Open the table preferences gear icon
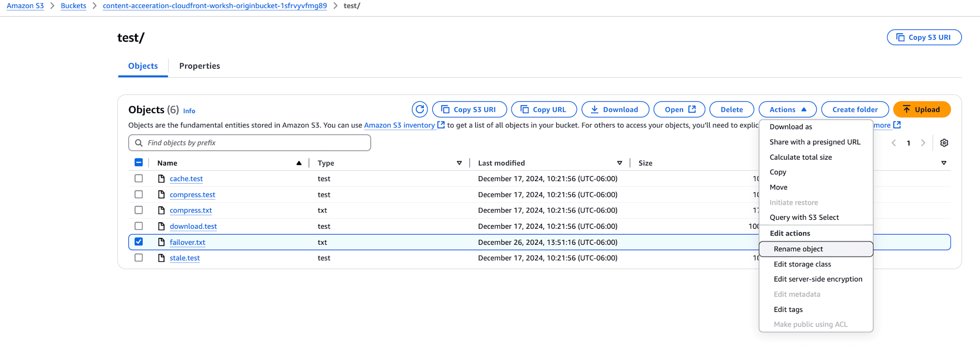980x353 pixels. [x=944, y=143]
